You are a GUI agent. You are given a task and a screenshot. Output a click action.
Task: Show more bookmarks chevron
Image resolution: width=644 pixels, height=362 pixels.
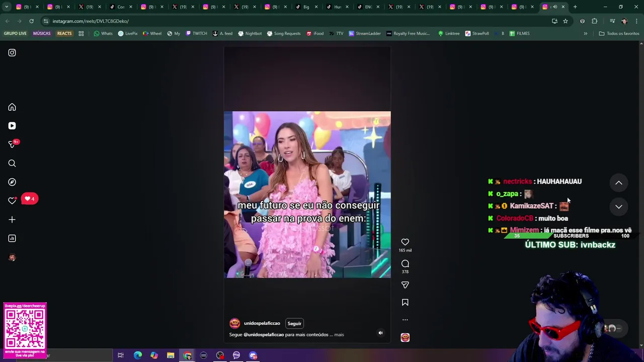click(585, 33)
